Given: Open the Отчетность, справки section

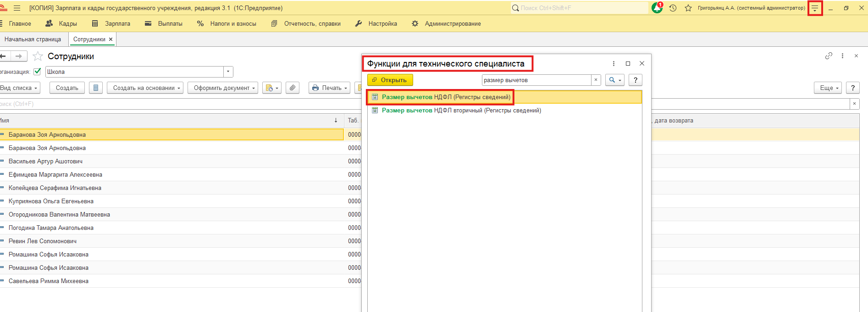Looking at the screenshot, I should (x=306, y=23).
